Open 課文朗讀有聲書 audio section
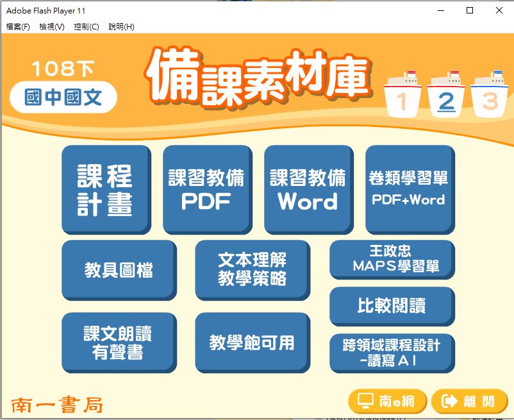The width and height of the screenshot is (514, 420). (119, 342)
